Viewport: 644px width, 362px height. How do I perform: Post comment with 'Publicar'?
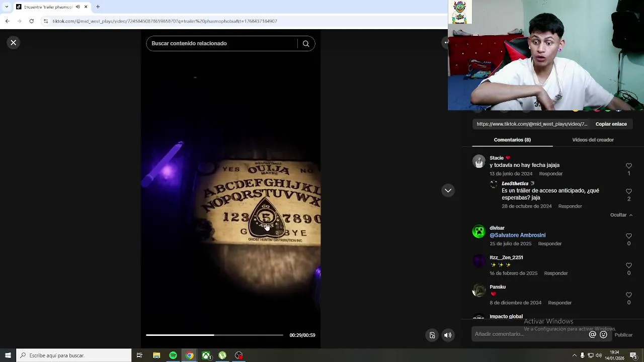click(x=623, y=335)
